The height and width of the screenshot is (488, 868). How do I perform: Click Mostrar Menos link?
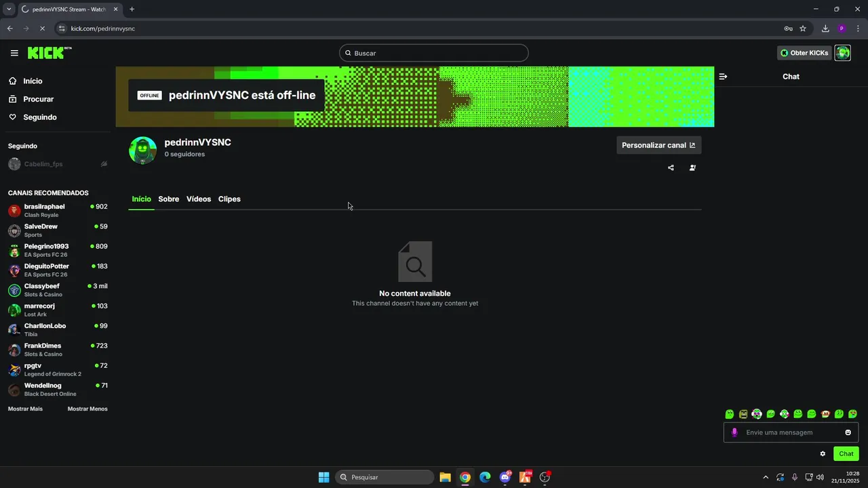tap(87, 409)
